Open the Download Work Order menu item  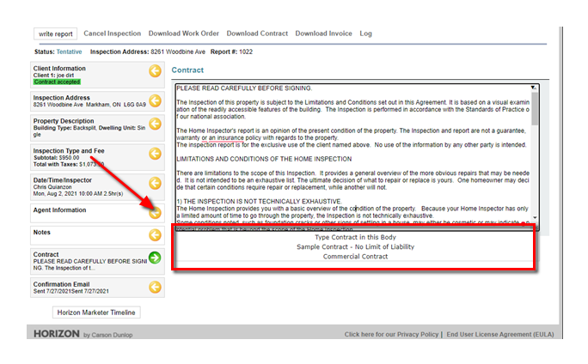pos(184,33)
